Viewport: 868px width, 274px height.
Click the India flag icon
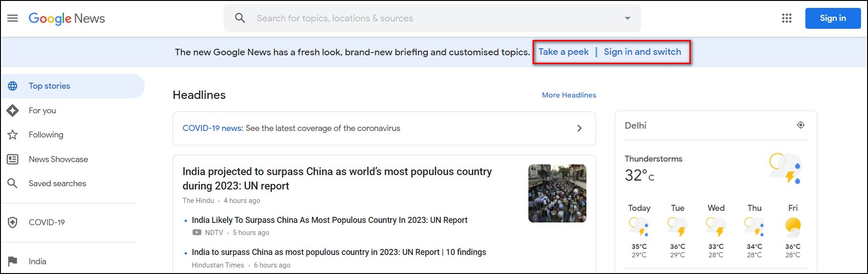pos(13,261)
